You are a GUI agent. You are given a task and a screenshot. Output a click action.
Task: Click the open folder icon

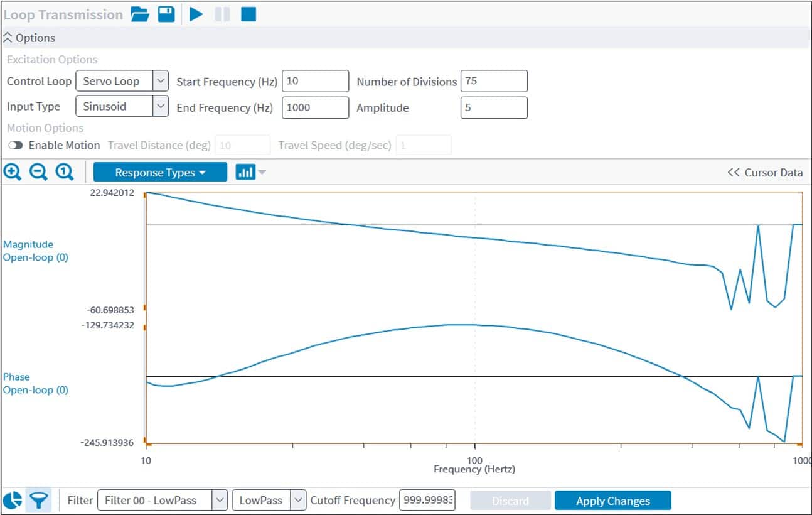pyautogui.click(x=140, y=14)
